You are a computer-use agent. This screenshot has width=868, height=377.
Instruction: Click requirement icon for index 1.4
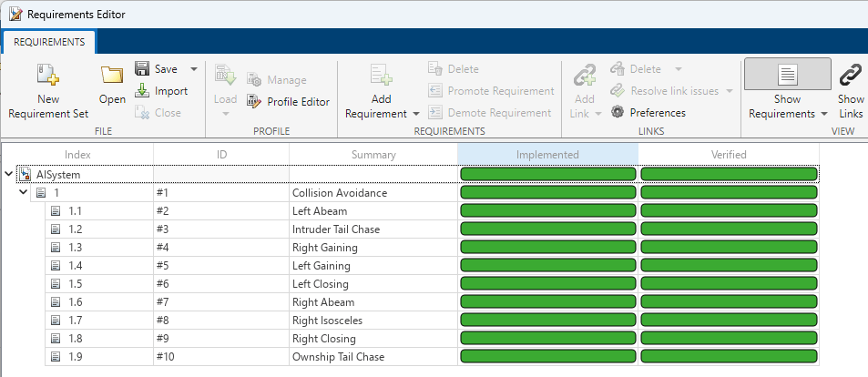56,266
